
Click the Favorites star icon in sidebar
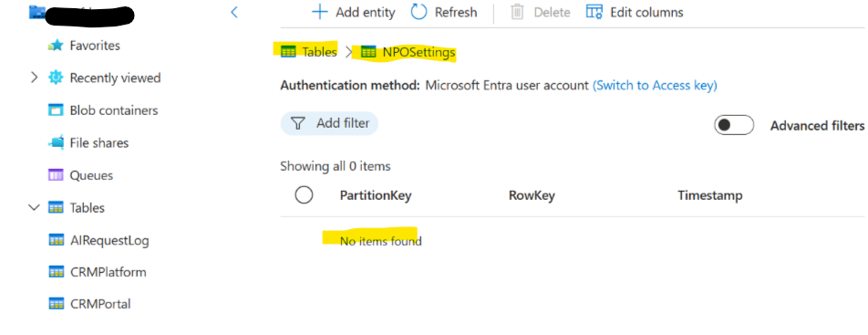pos(56,46)
